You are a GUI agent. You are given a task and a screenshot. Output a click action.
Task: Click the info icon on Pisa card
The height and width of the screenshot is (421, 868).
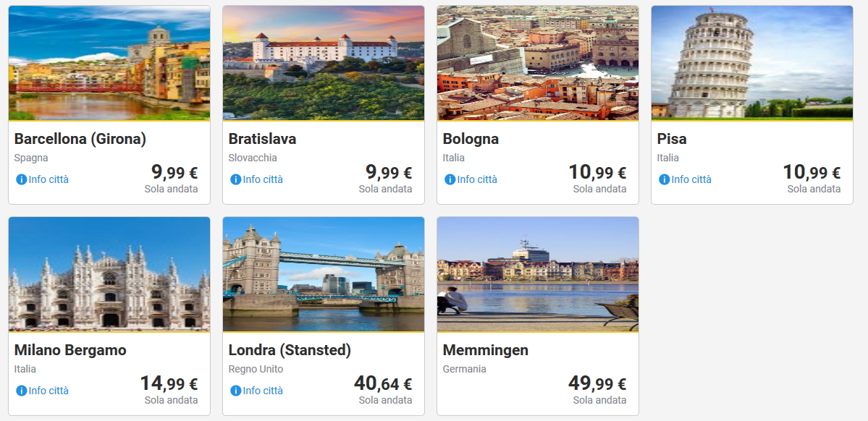click(664, 179)
